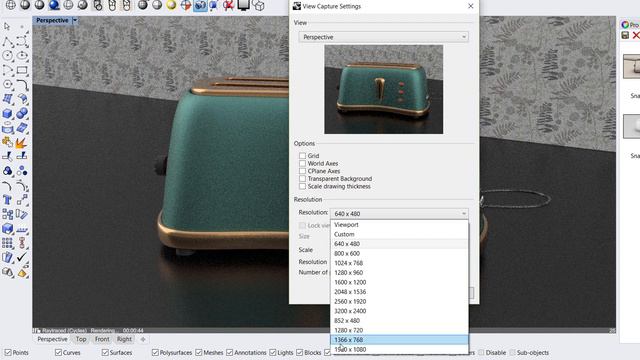Screen dimensions: 640x360
Task: Select the 1024 x 768 resolution
Action: pos(399,263)
